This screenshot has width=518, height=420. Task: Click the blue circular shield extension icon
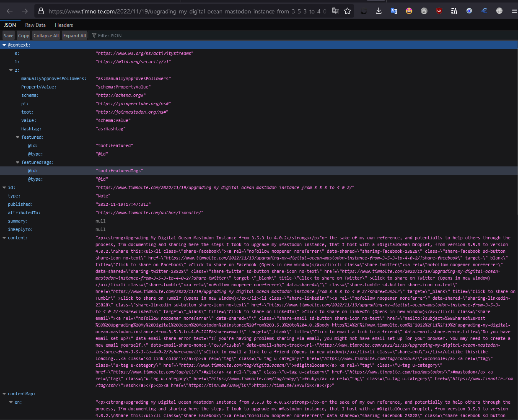pos(469,11)
